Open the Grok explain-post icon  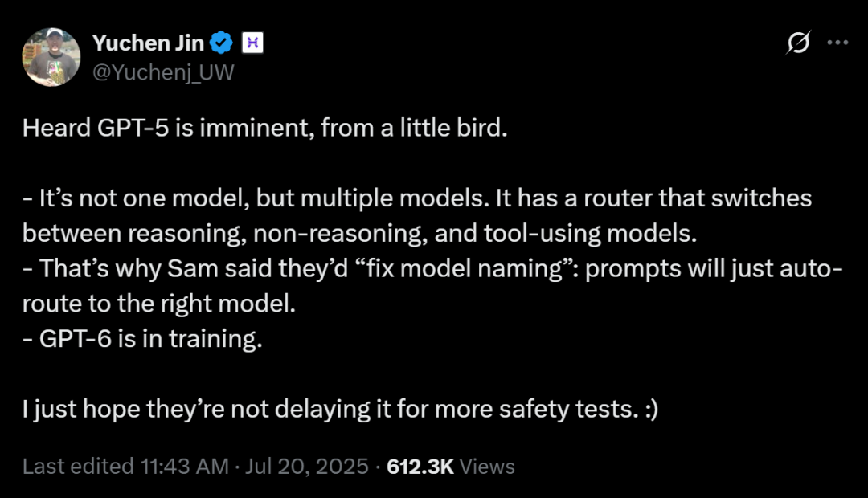click(798, 43)
